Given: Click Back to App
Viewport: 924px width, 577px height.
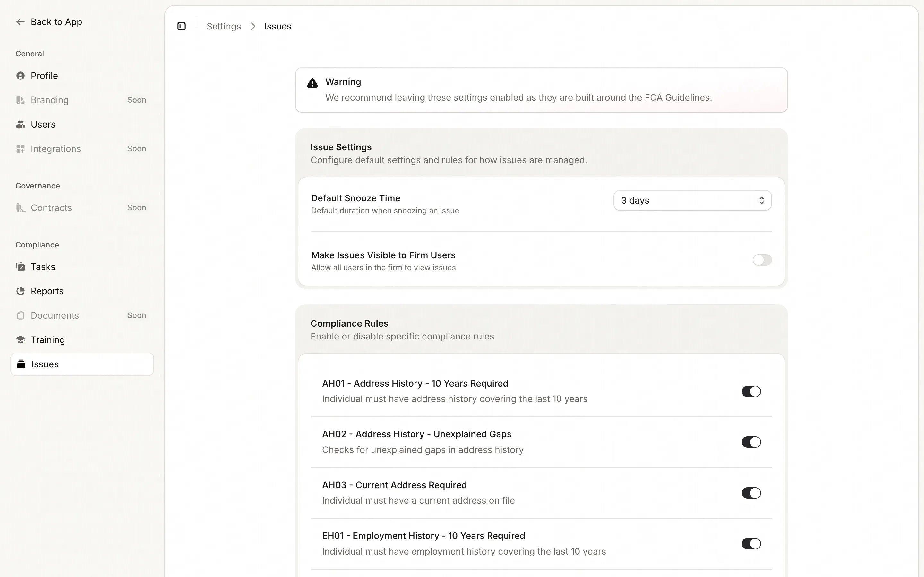Looking at the screenshot, I should coord(49,22).
